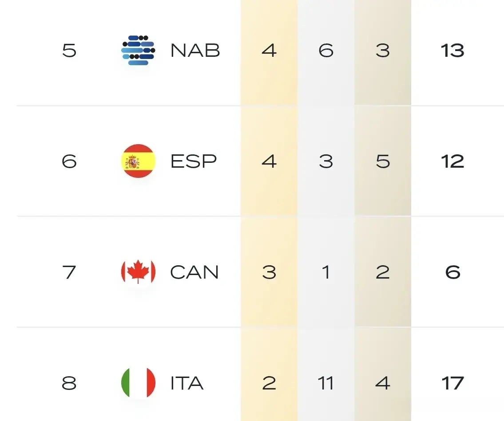The height and width of the screenshot is (421, 504).
Task: Click NAB's total medals 13
Action: [x=452, y=51]
